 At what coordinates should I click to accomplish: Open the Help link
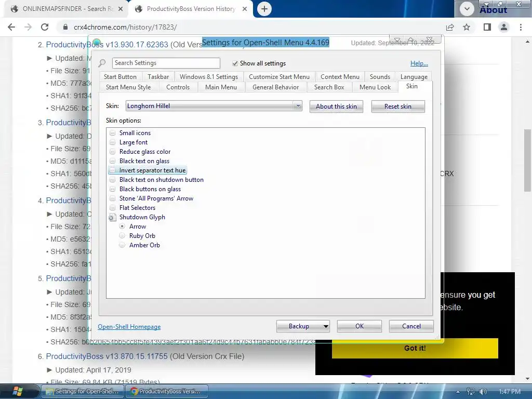pos(419,63)
